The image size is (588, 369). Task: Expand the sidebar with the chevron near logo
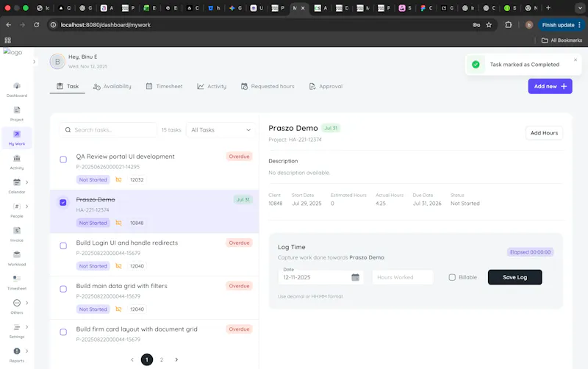[34, 62]
